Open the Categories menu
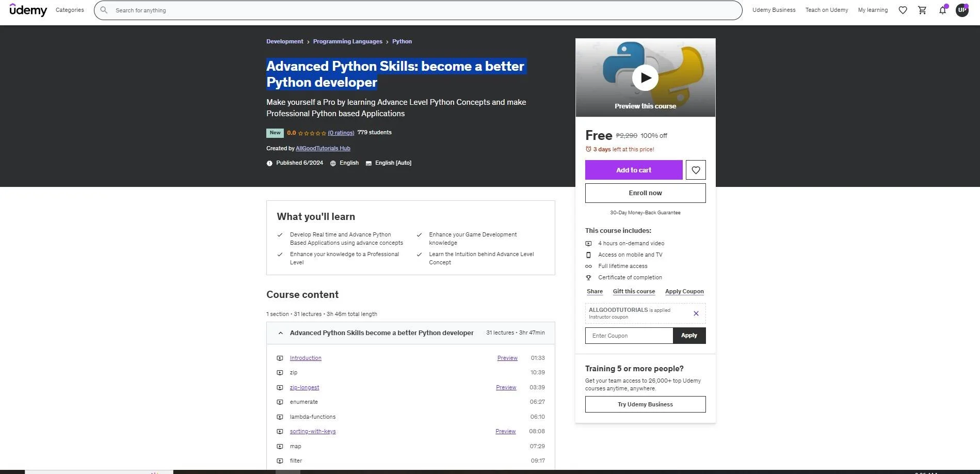Screen dimensions: 980x474 70,10
